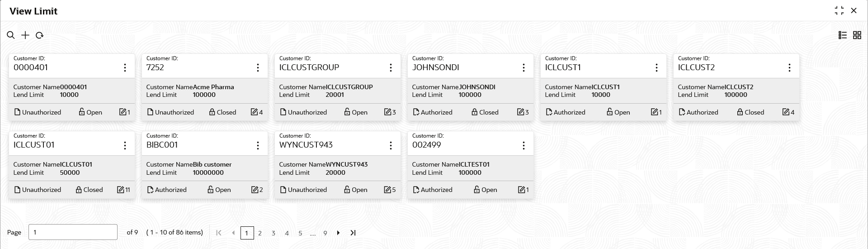Open three-dot menu on JOHNSONDI card
Viewport: 868px width, 249px height.
pyautogui.click(x=524, y=68)
